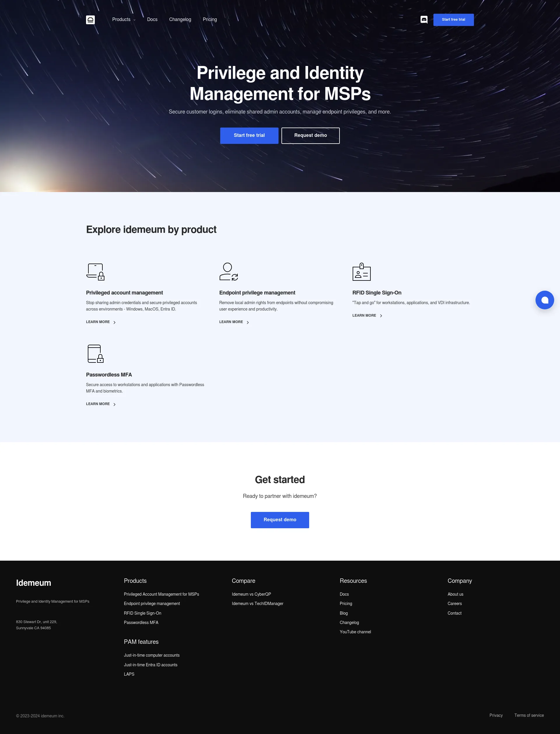The image size is (560, 734).
Task: Open footer Privileged Account Management for MSPs
Action: (x=161, y=594)
